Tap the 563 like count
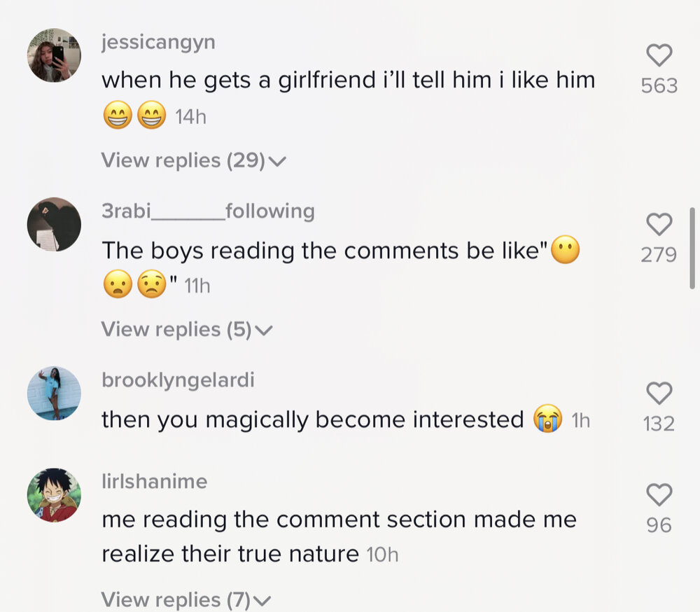This screenshot has width=700, height=612. pyautogui.click(x=659, y=85)
